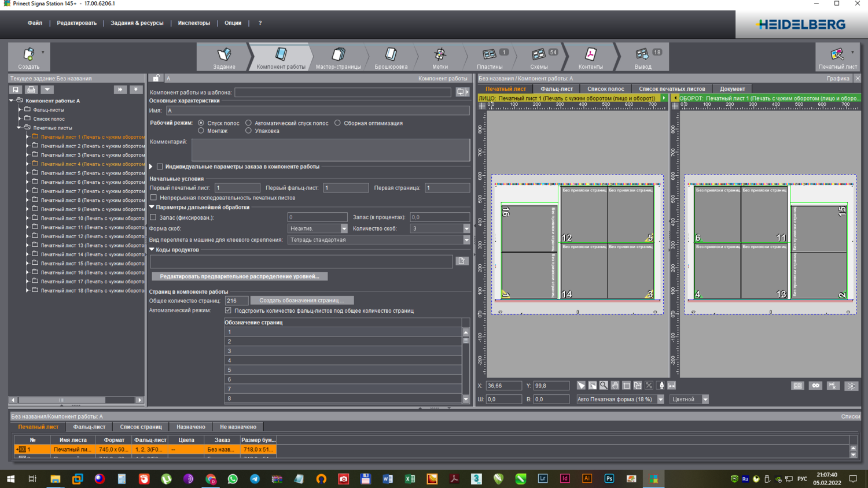
Task: Toggle the Запас (фиксирован.) checkbox
Action: point(153,217)
